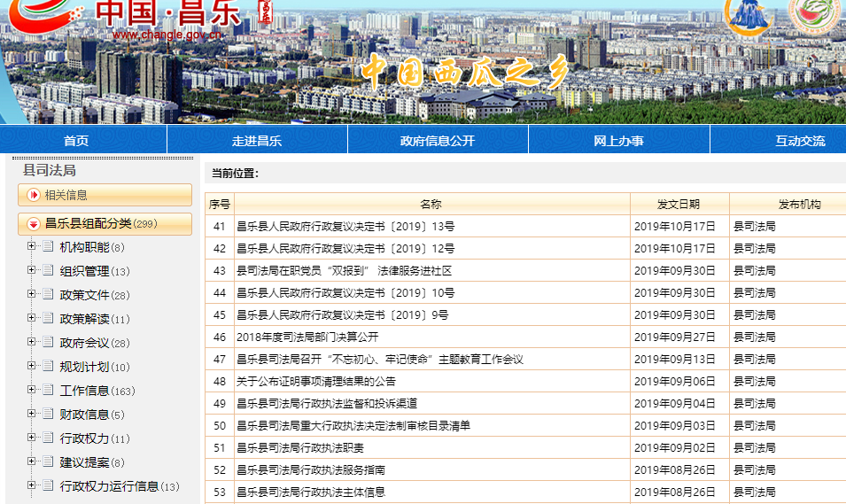Open 关于公布证明事项清理结果的公告 link
This screenshot has width=846, height=504.
tap(315, 381)
